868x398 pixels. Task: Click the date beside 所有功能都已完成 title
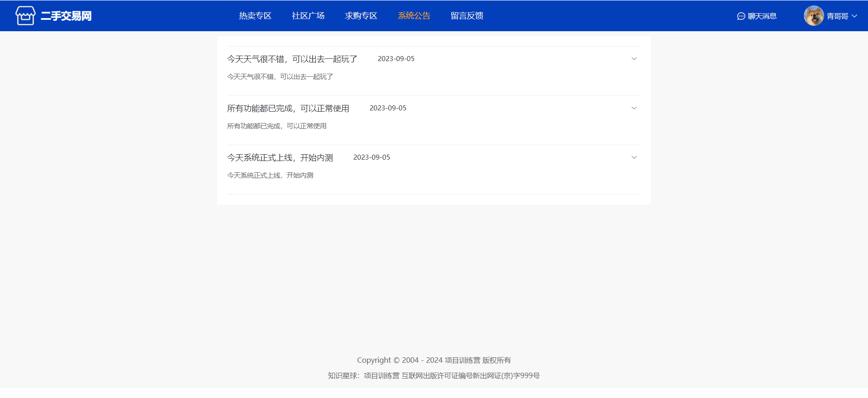click(x=388, y=108)
